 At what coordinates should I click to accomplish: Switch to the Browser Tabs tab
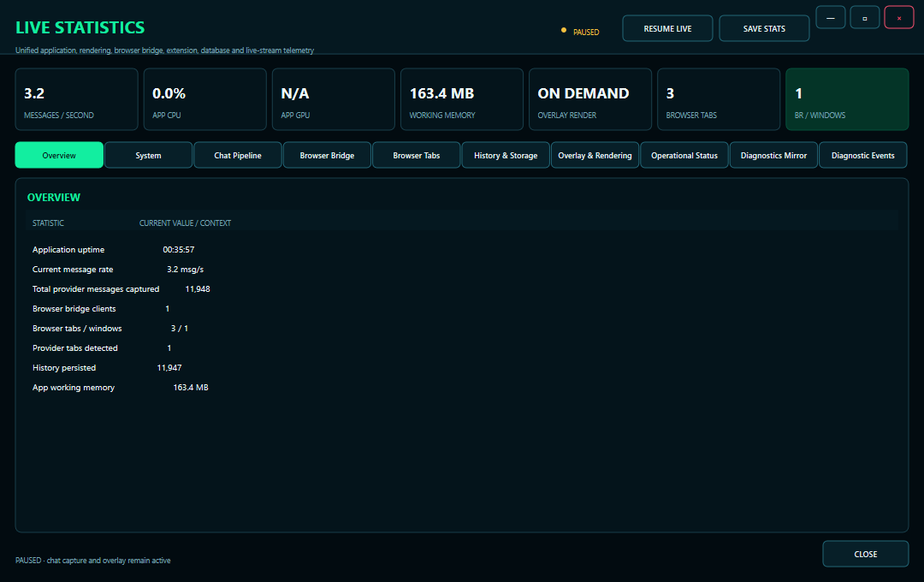pyautogui.click(x=417, y=155)
